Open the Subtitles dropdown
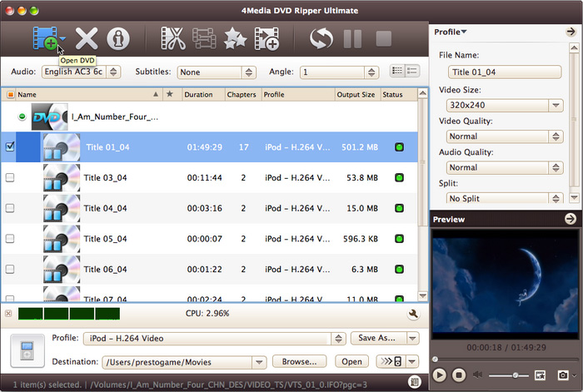This screenshot has width=583, height=392. 217,72
